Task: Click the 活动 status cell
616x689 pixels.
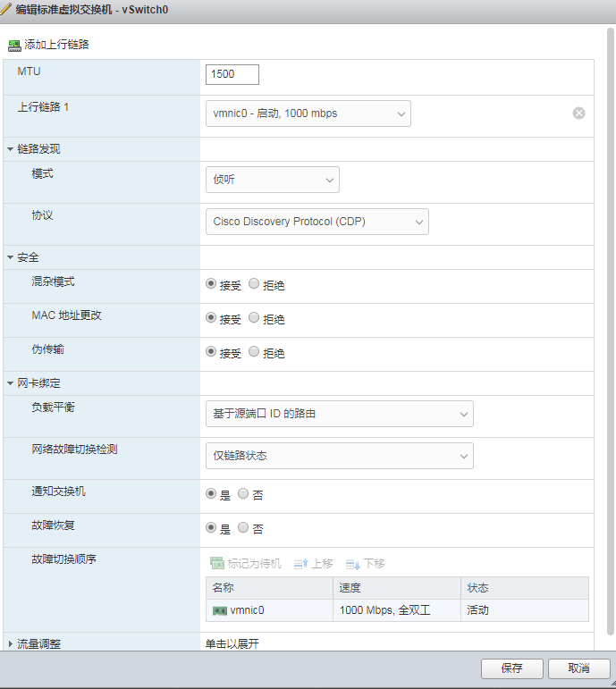Action: pos(525,610)
